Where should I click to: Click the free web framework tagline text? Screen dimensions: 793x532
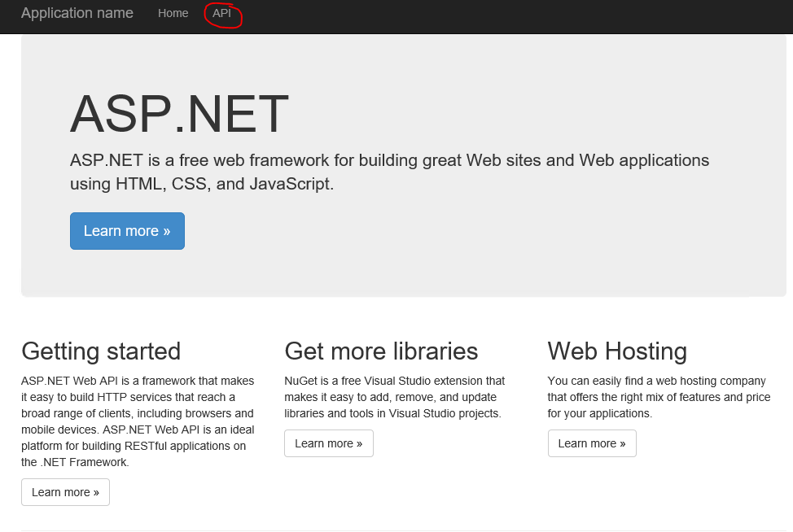[x=389, y=172]
